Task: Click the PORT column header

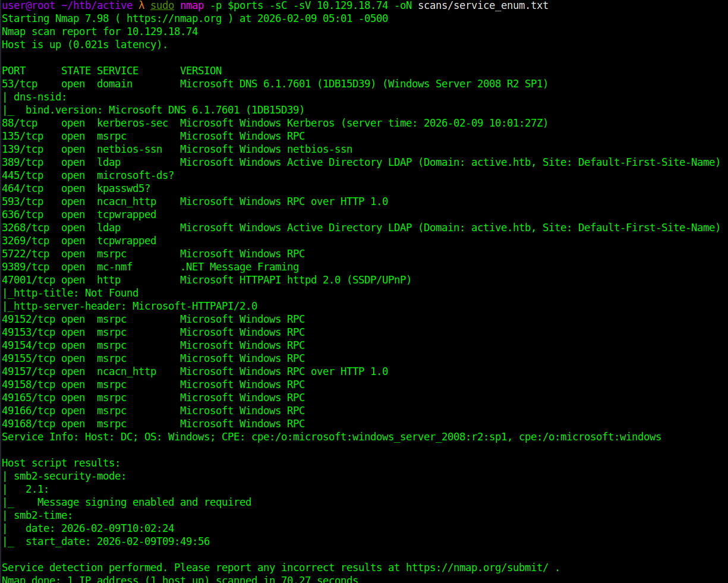Action: (14, 71)
